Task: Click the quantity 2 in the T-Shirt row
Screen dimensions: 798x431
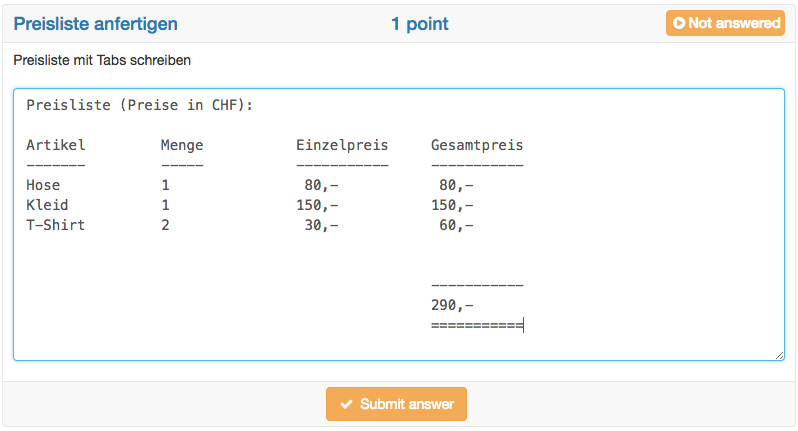Action: (x=166, y=225)
